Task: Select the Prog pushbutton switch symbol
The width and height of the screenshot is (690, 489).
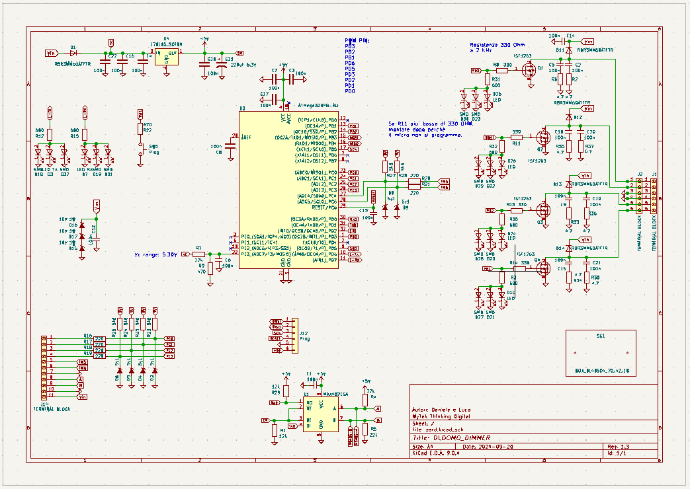Action: click(140, 149)
